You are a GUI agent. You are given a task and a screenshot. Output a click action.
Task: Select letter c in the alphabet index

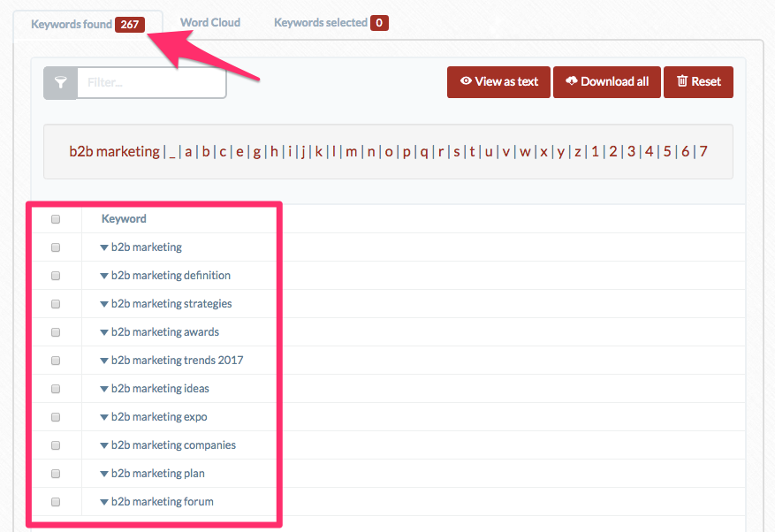tap(223, 152)
